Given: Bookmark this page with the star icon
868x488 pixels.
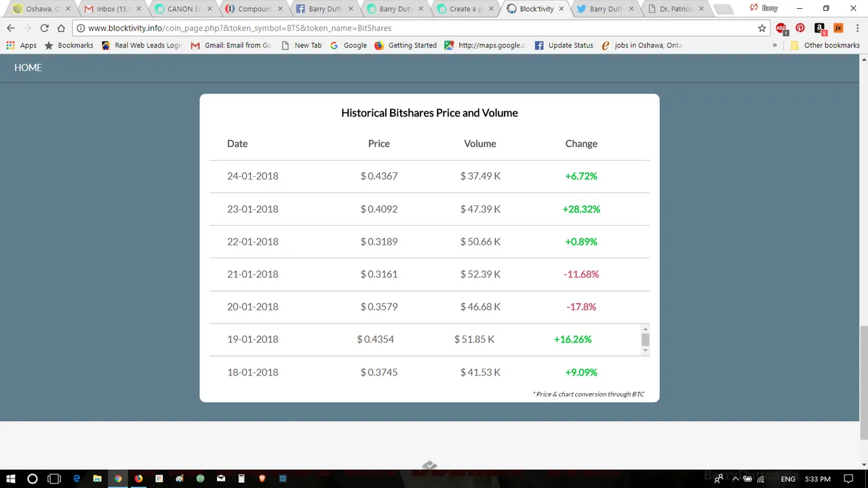Looking at the screenshot, I should tap(762, 28).
